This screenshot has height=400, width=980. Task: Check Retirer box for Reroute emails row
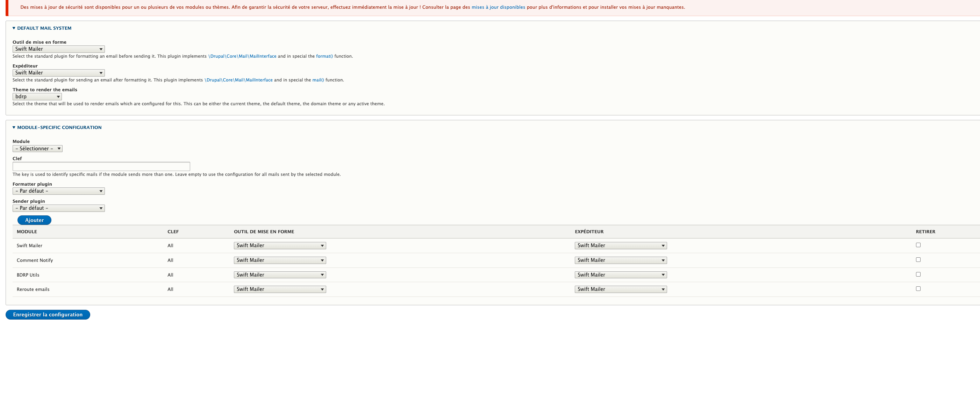pos(918,289)
